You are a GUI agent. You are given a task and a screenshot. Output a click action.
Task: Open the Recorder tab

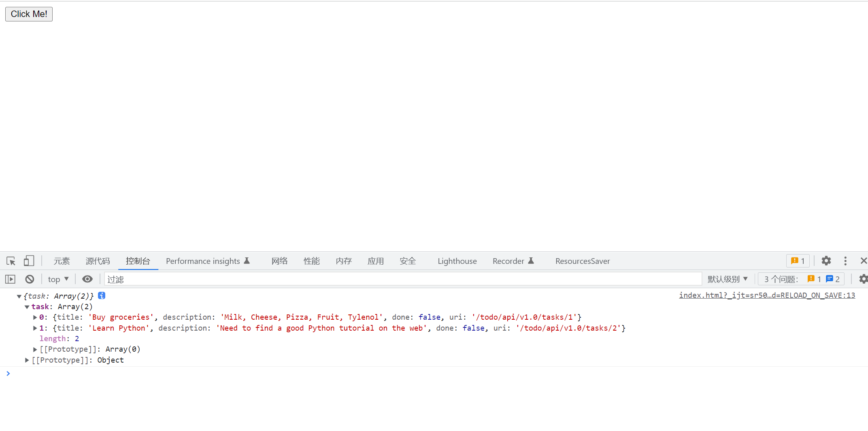pyautogui.click(x=513, y=261)
